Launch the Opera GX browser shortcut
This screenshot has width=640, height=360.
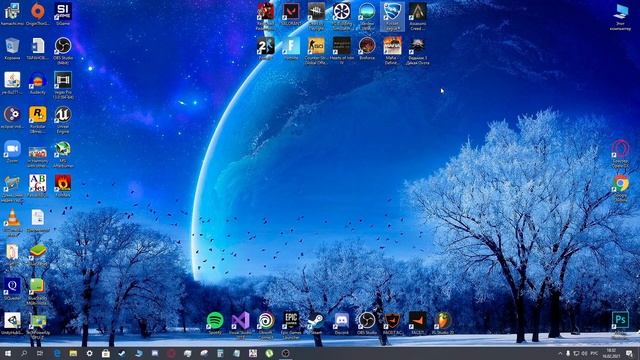coord(620,154)
